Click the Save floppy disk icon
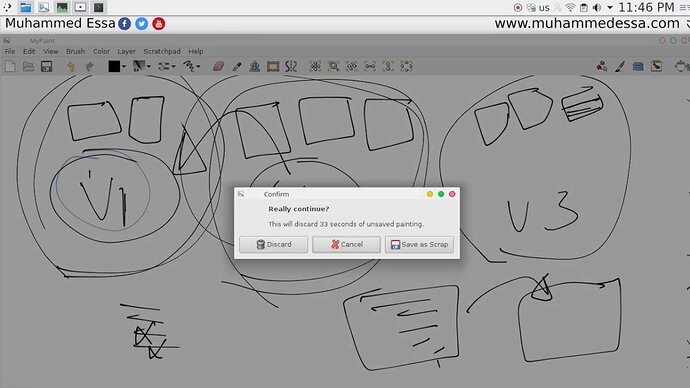This screenshot has height=388, width=690. (46, 66)
